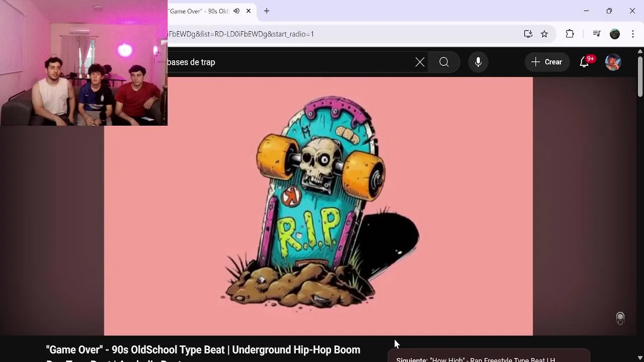Click the webcam overlay video
The image size is (644, 362).
84,63
